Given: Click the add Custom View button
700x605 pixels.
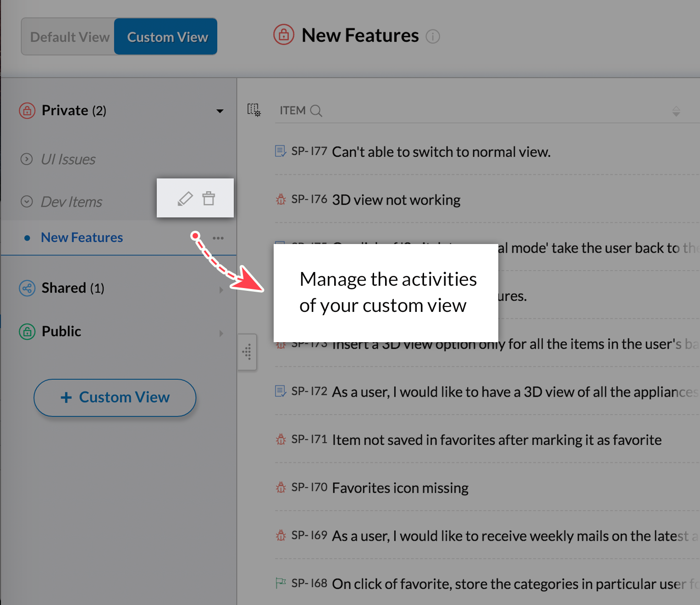Looking at the screenshot, I should tap(115, 397).
